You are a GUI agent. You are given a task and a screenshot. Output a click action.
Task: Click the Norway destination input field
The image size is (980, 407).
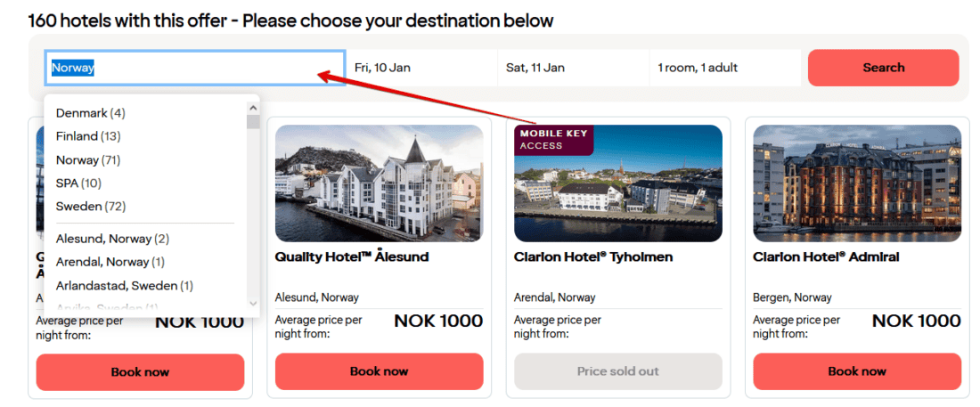(x=194, y=68)
